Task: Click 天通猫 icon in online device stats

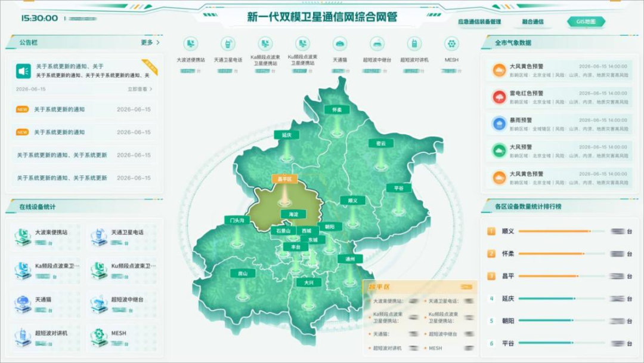Action: 22,304
